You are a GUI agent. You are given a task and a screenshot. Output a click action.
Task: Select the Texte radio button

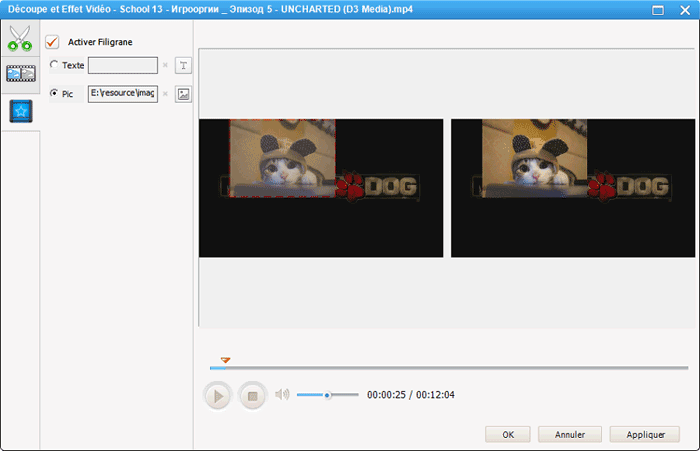[54, 65]
